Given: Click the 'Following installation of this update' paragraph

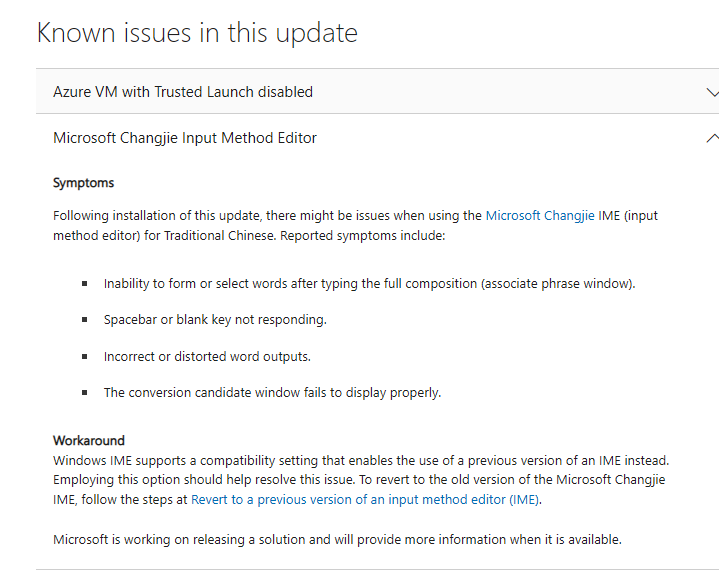Looking at the screenshot, I should click(x=355, y=225).
